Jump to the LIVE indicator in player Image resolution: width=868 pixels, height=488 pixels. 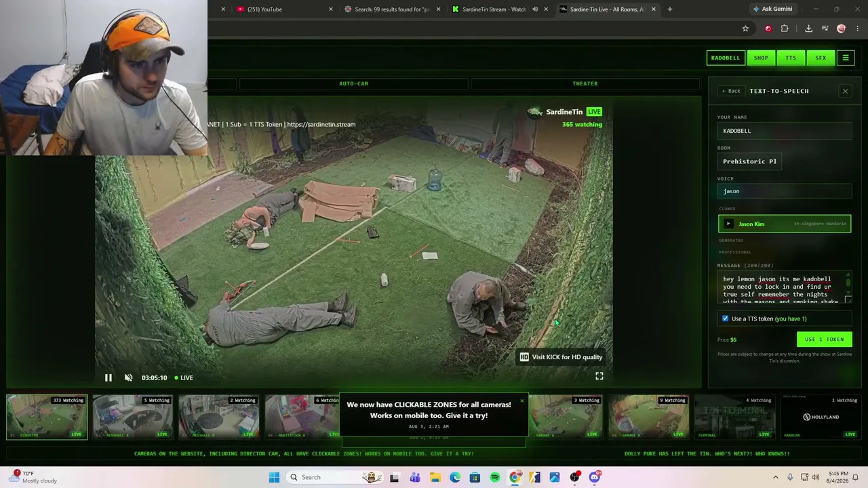tap(184, 378)
